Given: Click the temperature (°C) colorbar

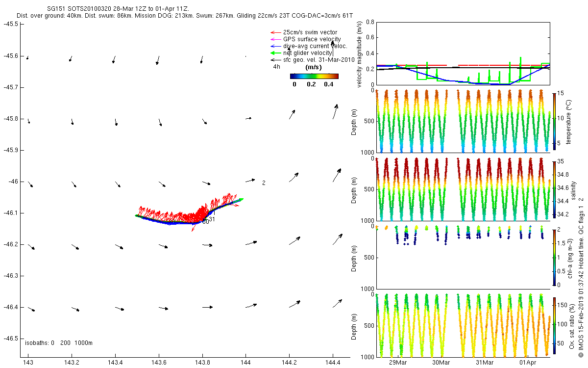Looking at the screenshot, I should [555, 121].
